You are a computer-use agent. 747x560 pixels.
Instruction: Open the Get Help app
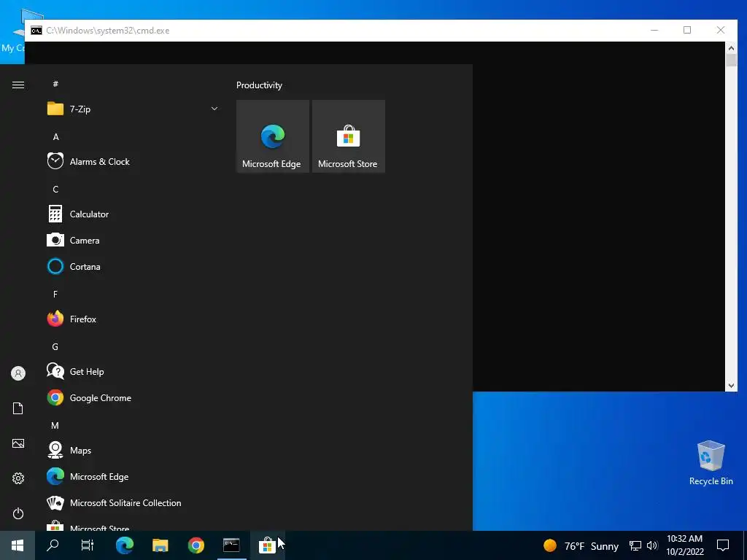(x=133, y=371)
